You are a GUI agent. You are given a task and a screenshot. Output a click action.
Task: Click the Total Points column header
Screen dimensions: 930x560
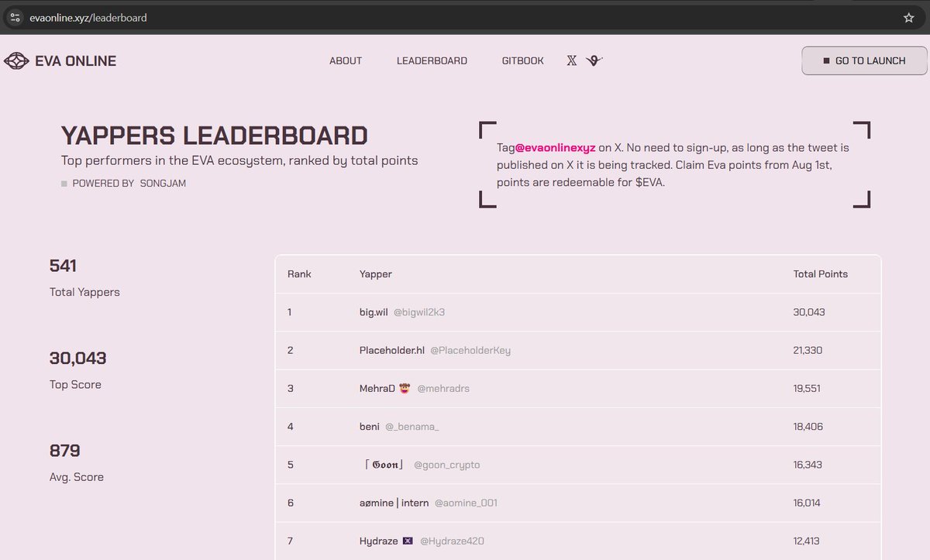pyautogui.click(x=821, y=274)
